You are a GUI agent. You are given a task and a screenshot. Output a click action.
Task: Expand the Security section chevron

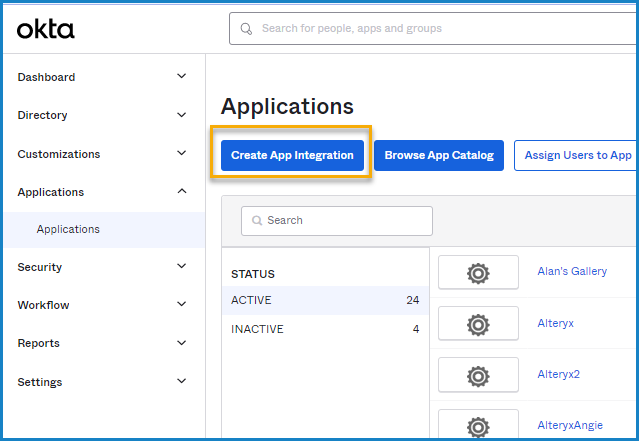(x=182, y=266)
